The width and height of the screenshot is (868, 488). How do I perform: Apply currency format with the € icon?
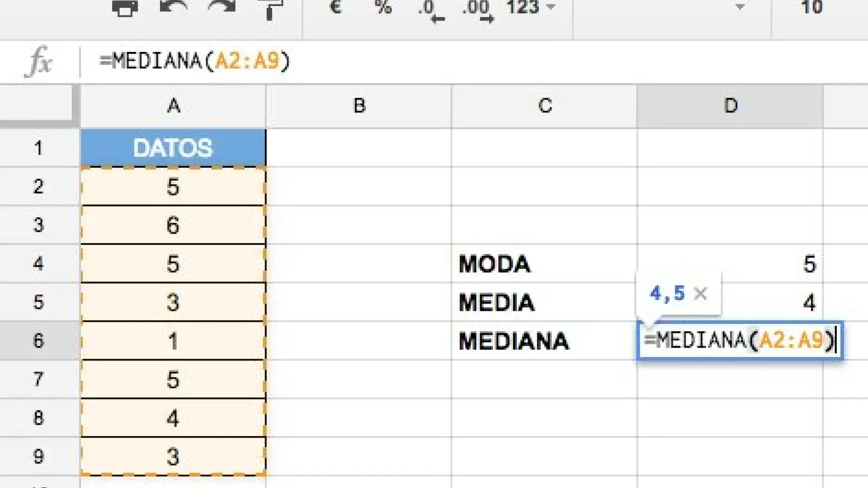335,7
